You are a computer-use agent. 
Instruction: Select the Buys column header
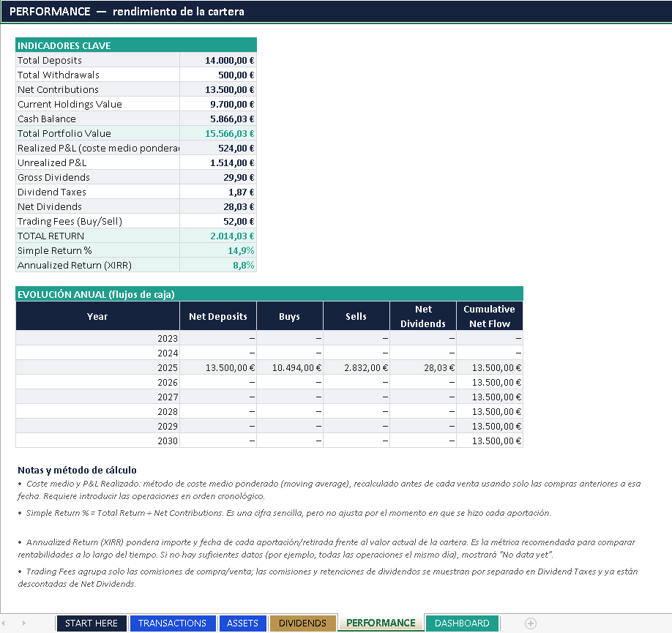tap(290, 316)
